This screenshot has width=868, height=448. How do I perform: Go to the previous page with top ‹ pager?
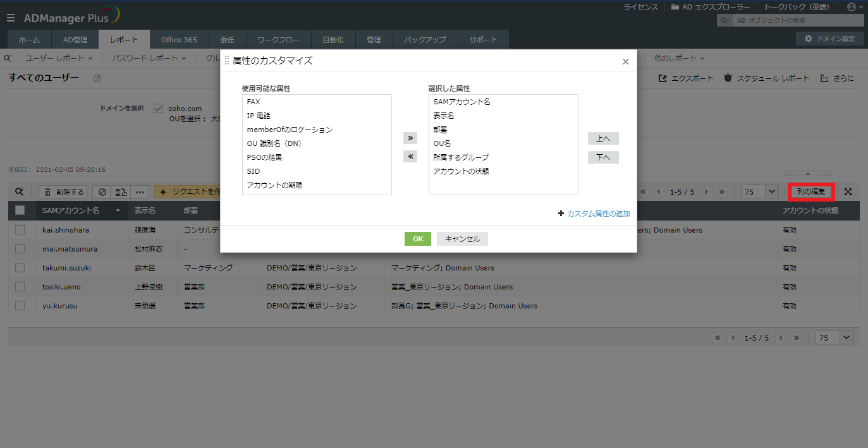tap(659, 191)
